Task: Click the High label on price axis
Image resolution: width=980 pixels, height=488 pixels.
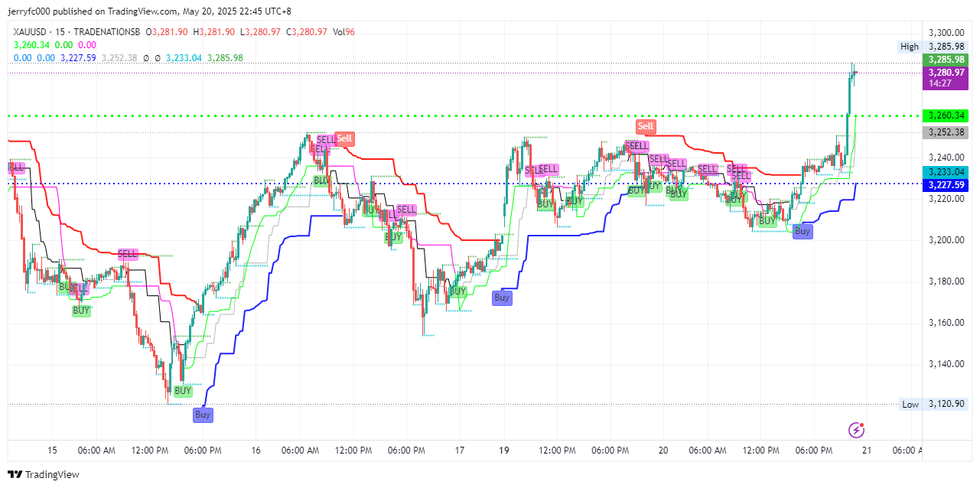Action: 910,47
